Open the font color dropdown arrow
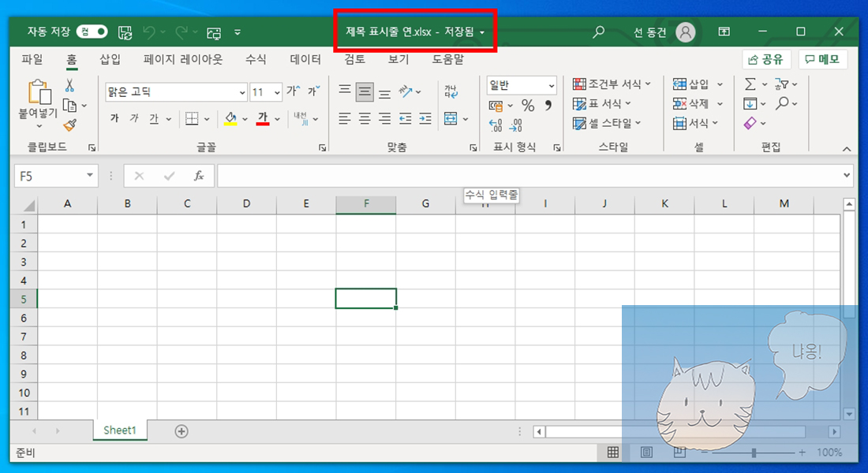This screenshot has height=473, width=868. (277, 119)
